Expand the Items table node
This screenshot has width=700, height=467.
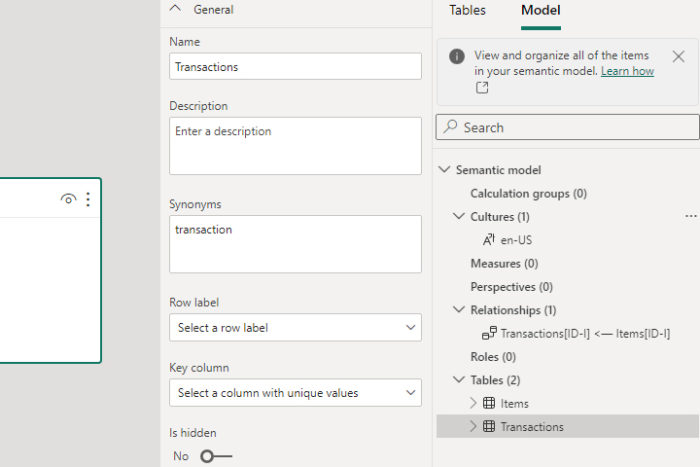pyautogui.click(x=473, y=403)
